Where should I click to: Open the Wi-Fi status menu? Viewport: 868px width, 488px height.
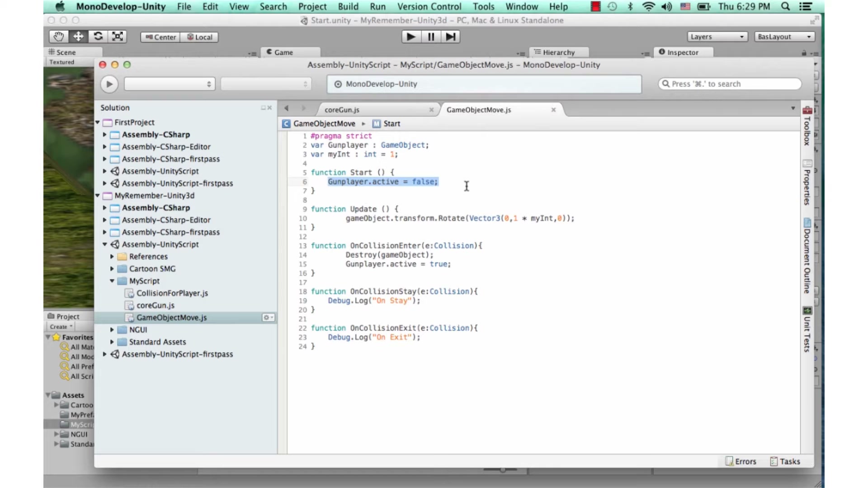(x=648, y=6)
